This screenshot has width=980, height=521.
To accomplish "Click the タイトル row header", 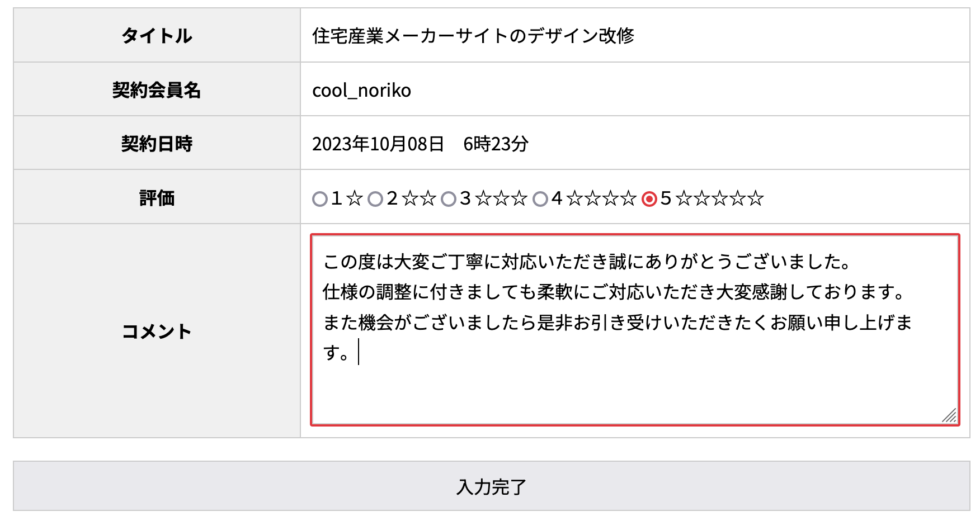I will (x=157, y=36).
